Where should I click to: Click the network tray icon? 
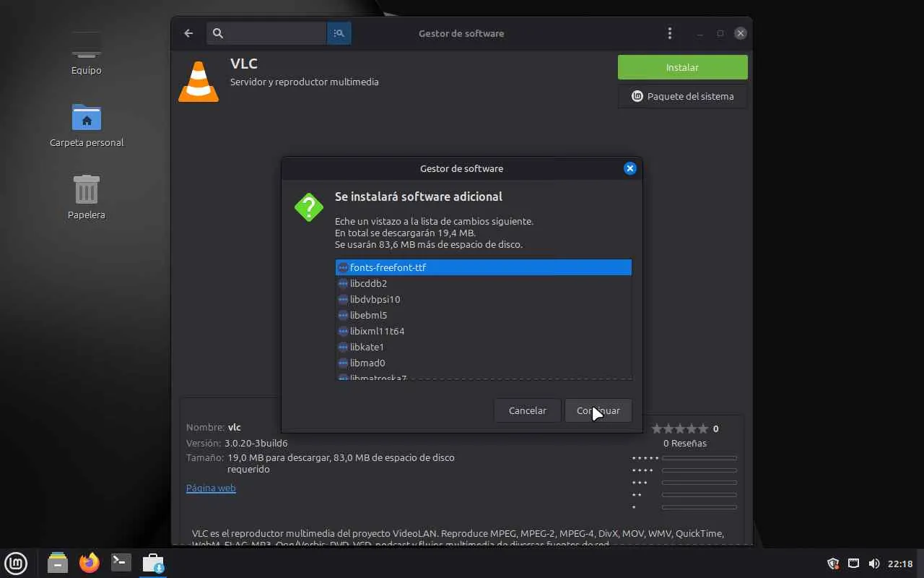click(x=853, y=564)
